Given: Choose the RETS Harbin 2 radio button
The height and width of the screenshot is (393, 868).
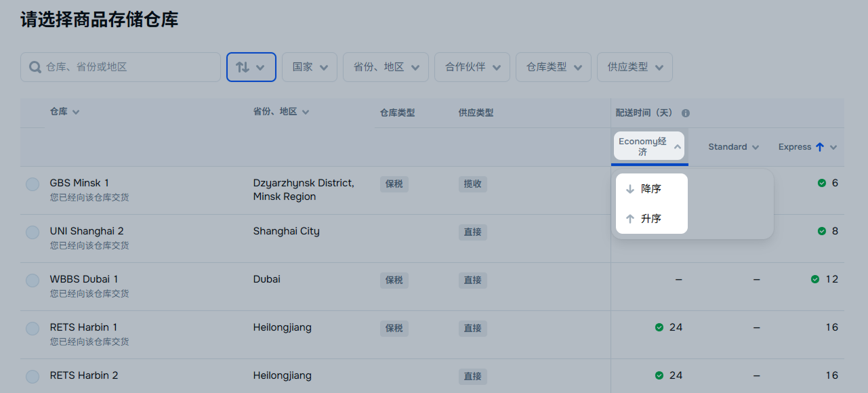Looking at the screenshot, I should pos(33,377).
